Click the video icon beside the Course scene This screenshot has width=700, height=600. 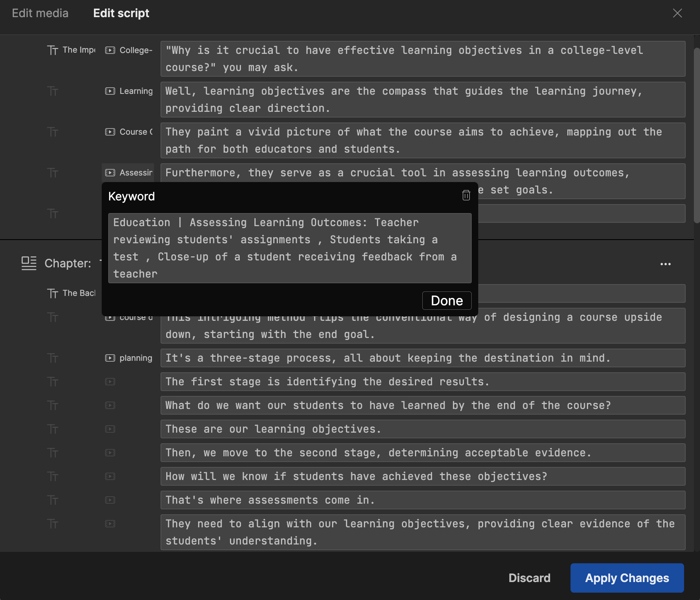[x=109, y=131]
